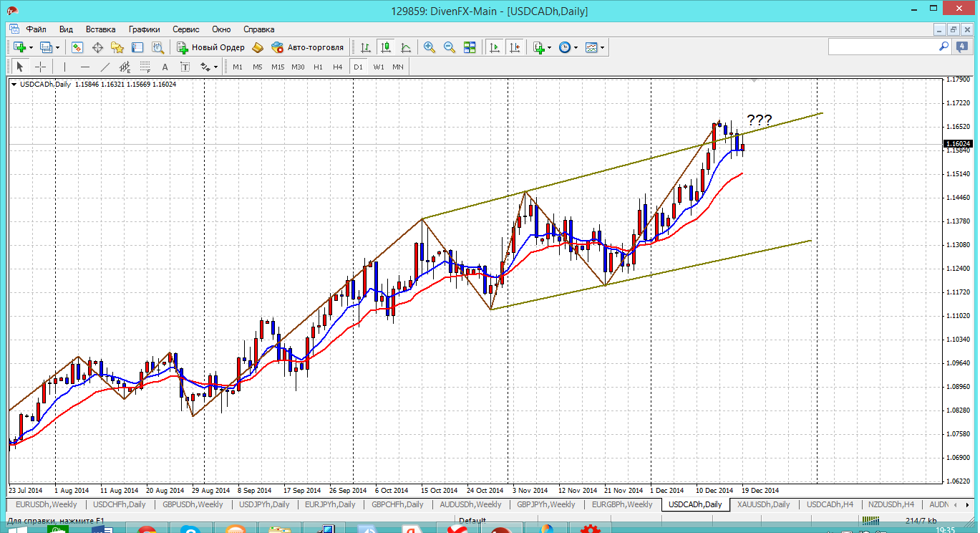
Task: Expand the templates dropdown
Action: click(602, 47)
